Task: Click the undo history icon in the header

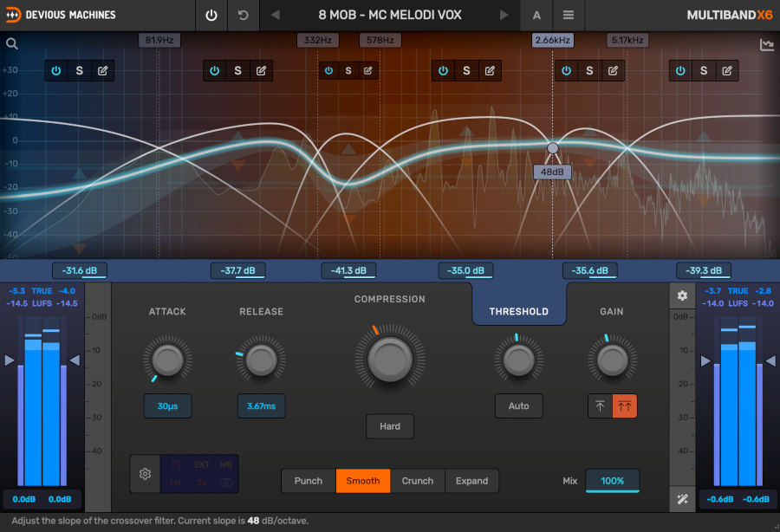Action: 242,15
